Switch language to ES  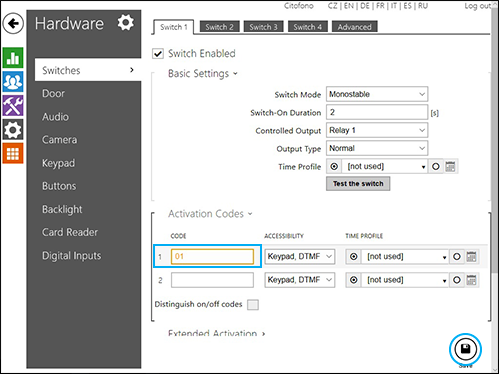tap(407, 6)
